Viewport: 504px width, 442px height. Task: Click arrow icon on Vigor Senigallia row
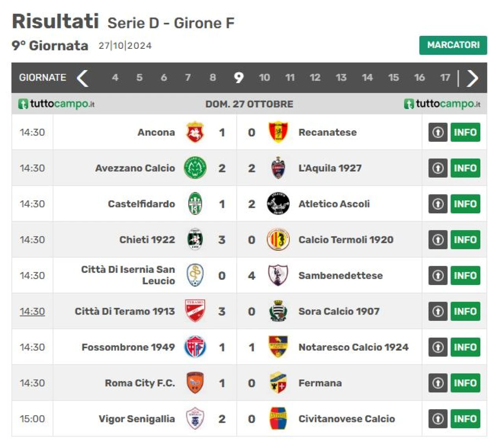[438, 419]
